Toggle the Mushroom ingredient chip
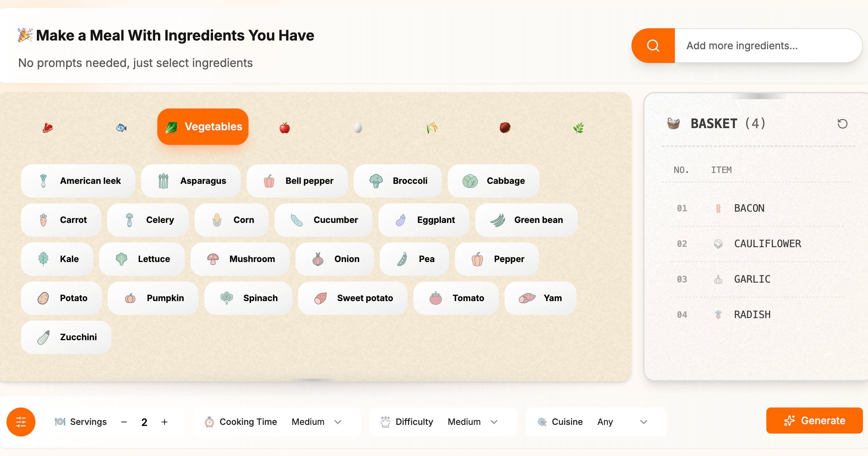 (x=240, y=259)
